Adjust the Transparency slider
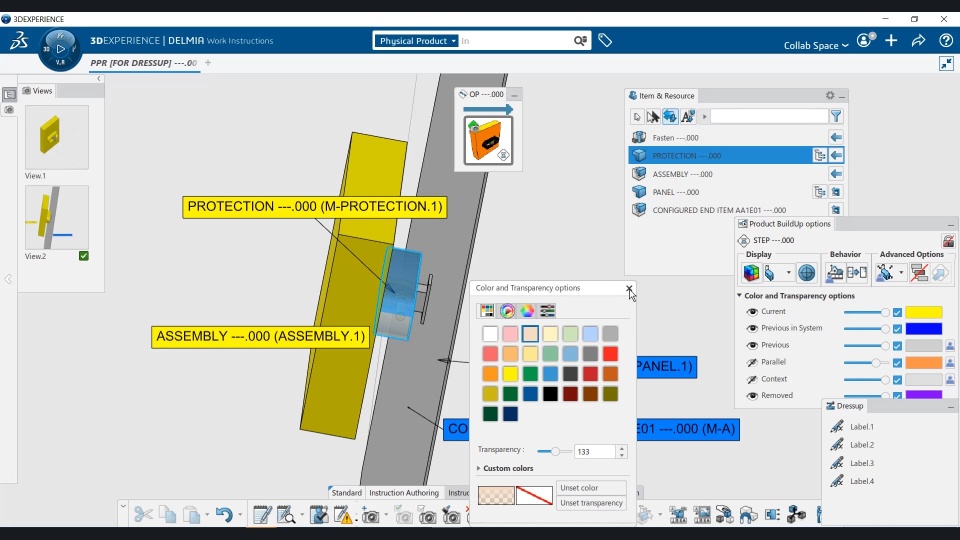 [x=554, y=452]
